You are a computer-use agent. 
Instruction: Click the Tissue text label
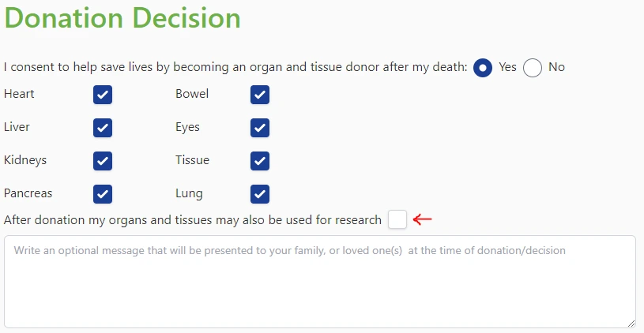tap(192, 160)
